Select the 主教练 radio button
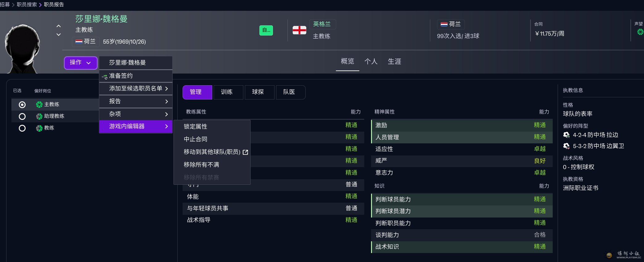The image size is (644, 262). 22,105
